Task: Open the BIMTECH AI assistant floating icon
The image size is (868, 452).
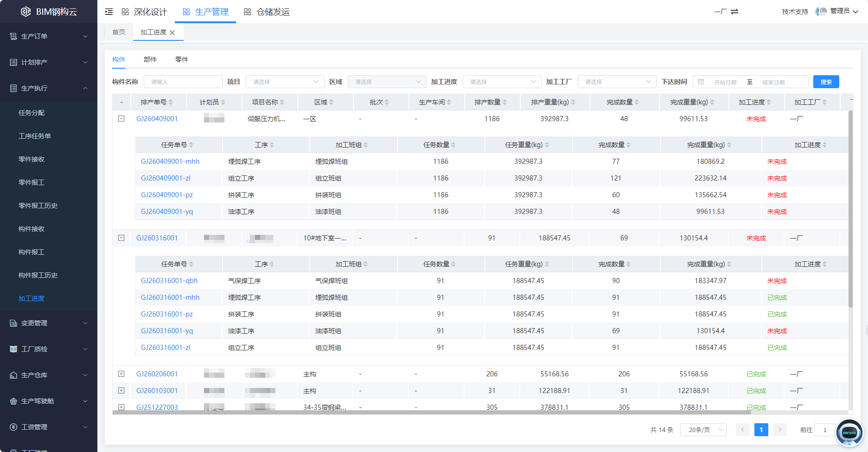Action: [849, 433]
